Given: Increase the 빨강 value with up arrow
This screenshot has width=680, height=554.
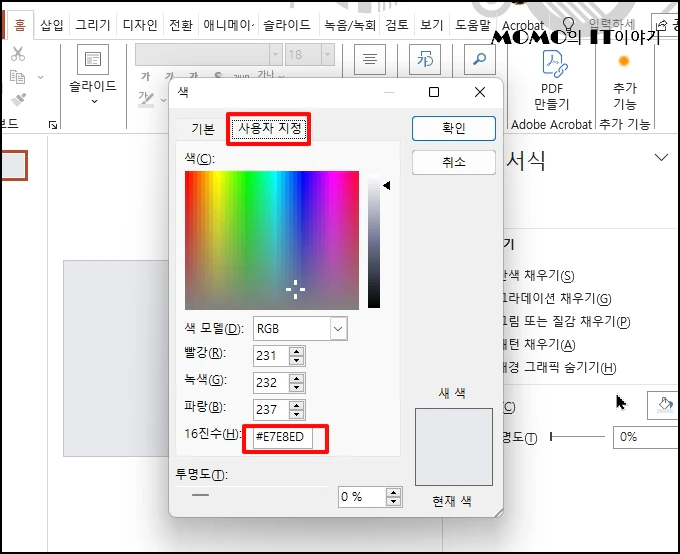Looking at the screenshot, I should coord(297,351).
